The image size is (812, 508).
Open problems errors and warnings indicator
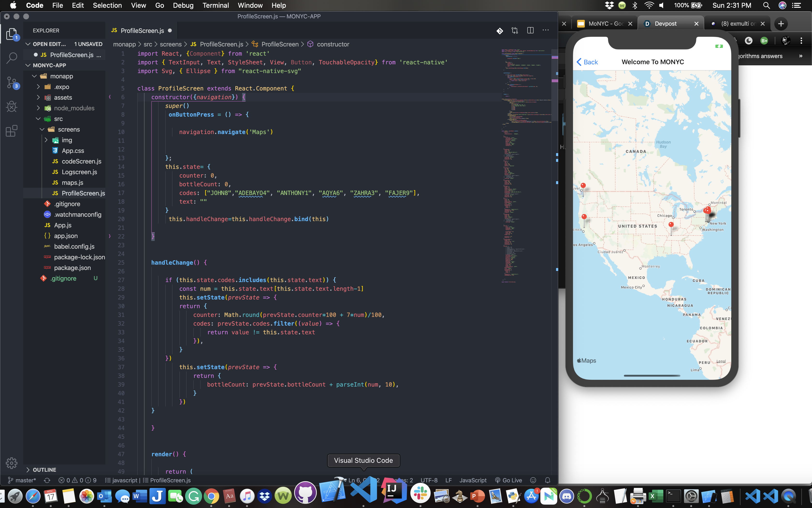tap(78, 480)
